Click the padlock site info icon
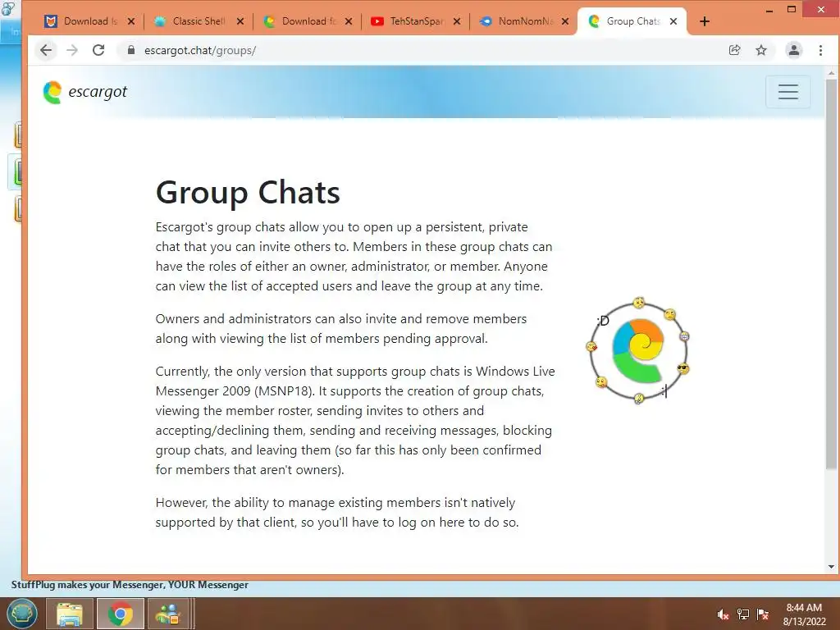The width and height of the screenshot is (840, 630). point(130,50)
